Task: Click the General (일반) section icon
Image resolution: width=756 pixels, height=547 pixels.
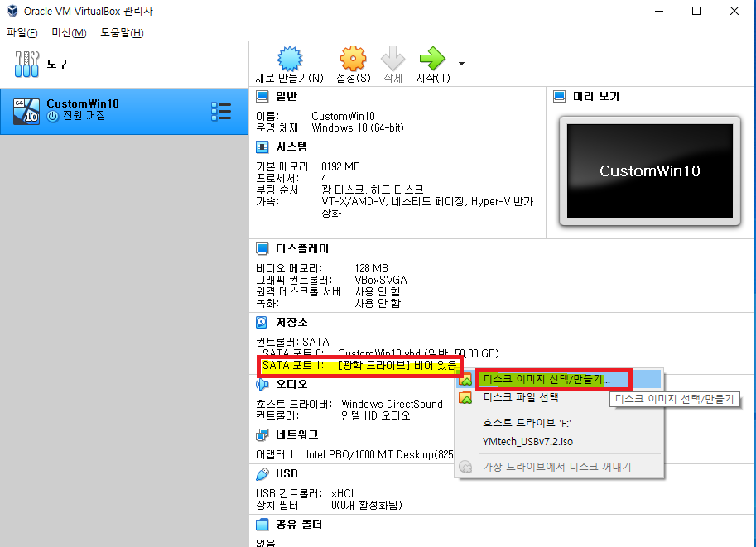Action: click(262, 96)
